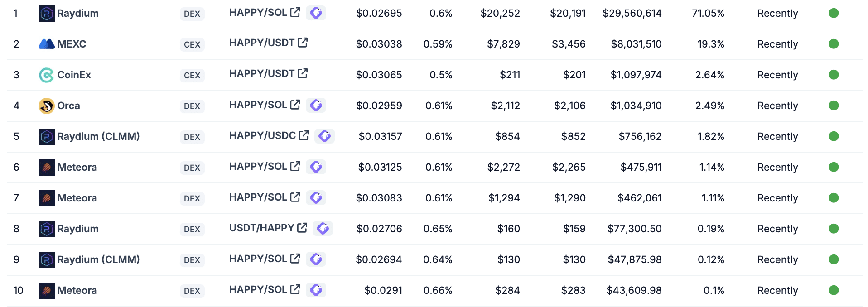
Task: Click green trust indicator in Meteora row 10
Action: 834,290
